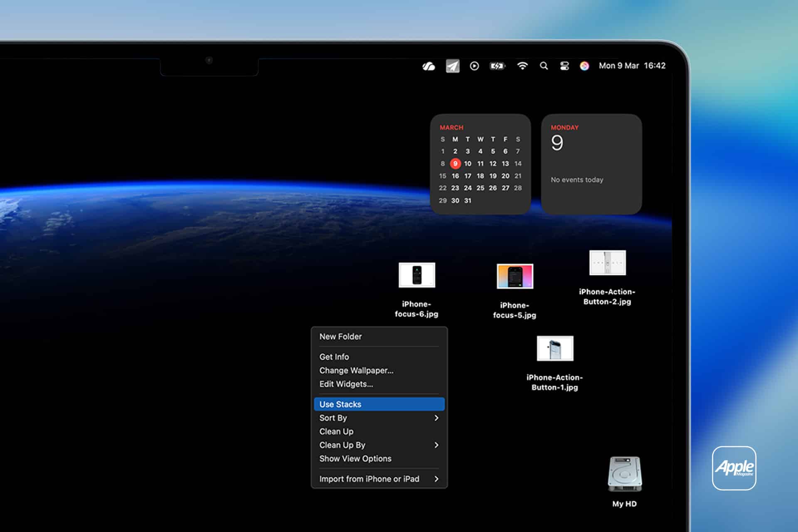Viewport: 798px width, 532px height.
Task: Open the Wi-Fi menu
Action: (x=522, y=66)
